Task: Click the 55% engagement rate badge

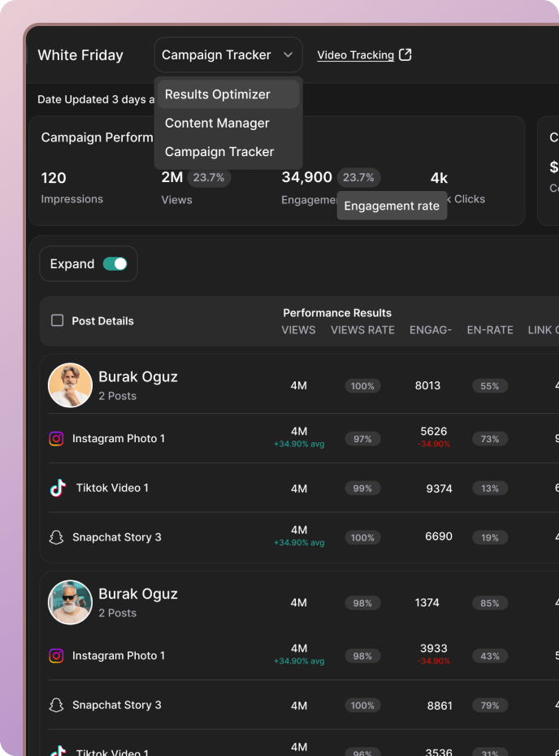Action: (490, 386)
